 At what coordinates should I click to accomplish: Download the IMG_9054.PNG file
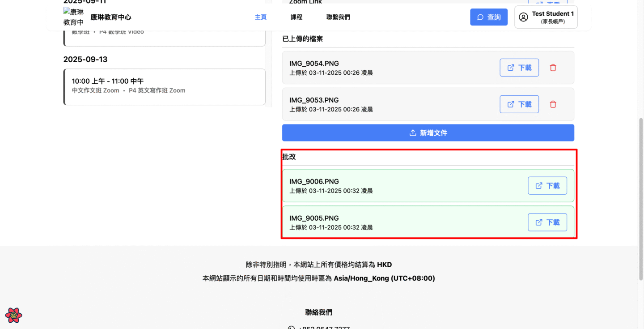[x=519, y=68]
